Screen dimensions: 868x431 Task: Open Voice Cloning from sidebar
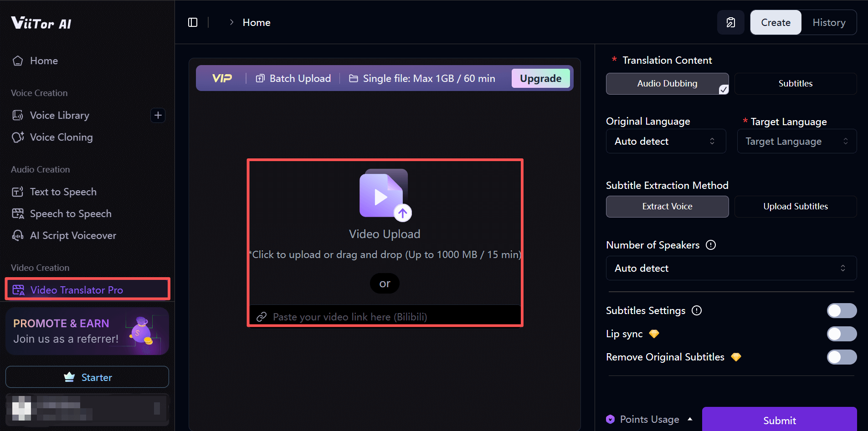click(x=61, y=137)
